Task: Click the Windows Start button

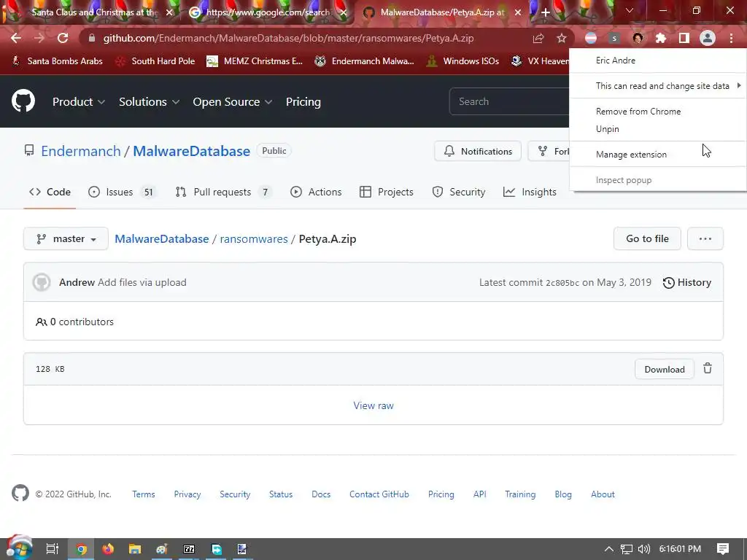Action: click(x=19, y=548)
